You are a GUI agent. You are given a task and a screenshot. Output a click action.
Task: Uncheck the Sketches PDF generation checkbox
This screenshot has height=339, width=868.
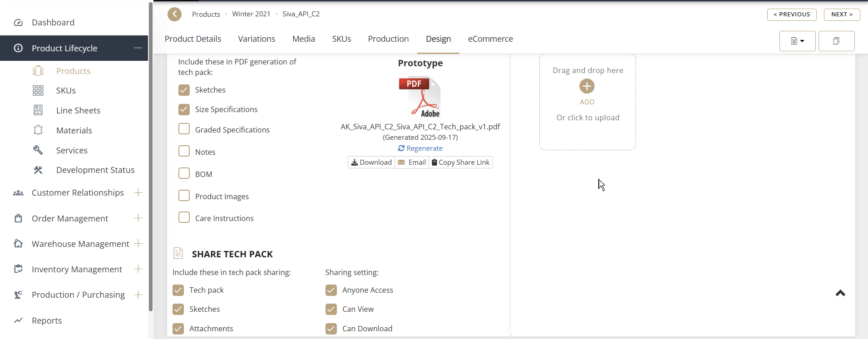point(184,90)
